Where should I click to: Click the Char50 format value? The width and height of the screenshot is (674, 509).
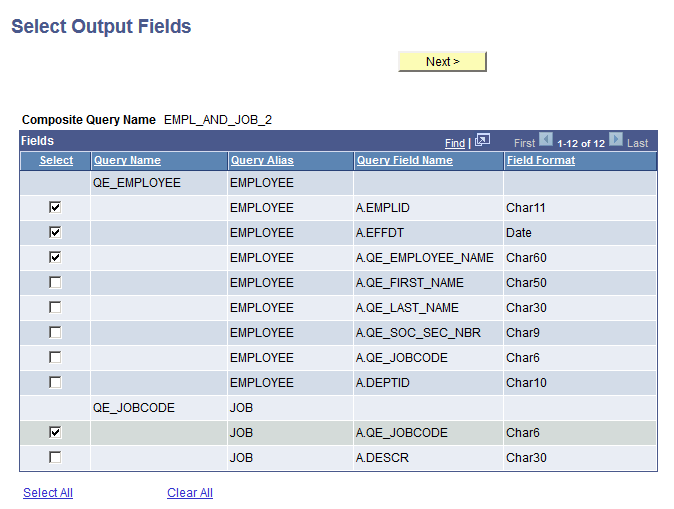(x=526, y=282)
